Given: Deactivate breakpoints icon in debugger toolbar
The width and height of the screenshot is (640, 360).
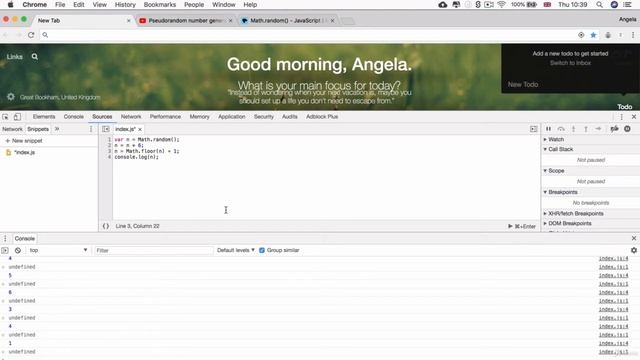Looking at the screenshot, I should click(614, 129).
